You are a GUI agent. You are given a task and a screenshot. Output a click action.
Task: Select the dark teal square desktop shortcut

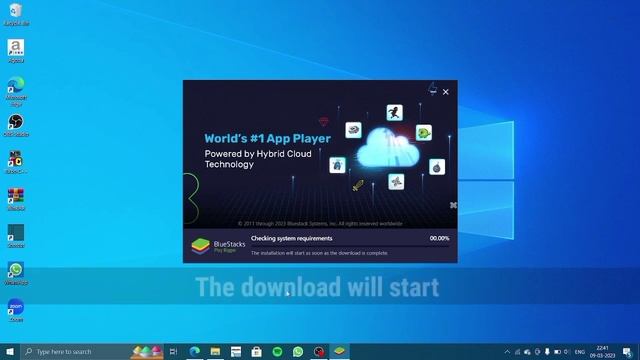16,236
